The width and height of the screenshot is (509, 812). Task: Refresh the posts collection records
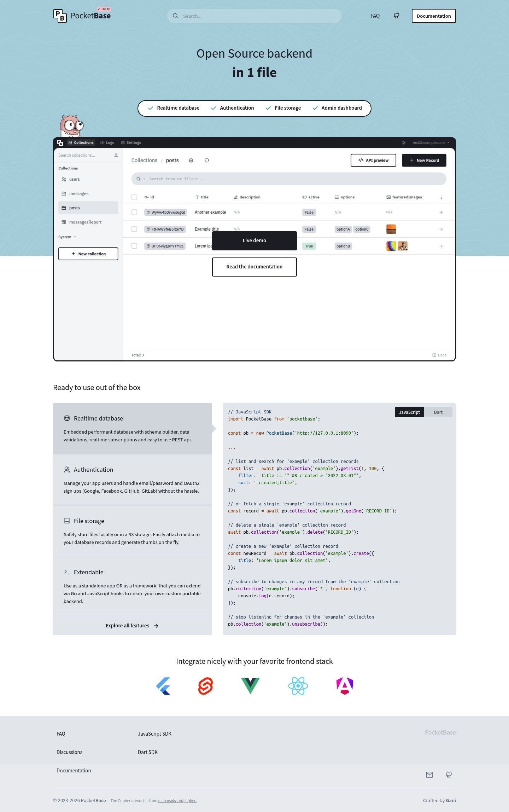(x=207, y=161)
